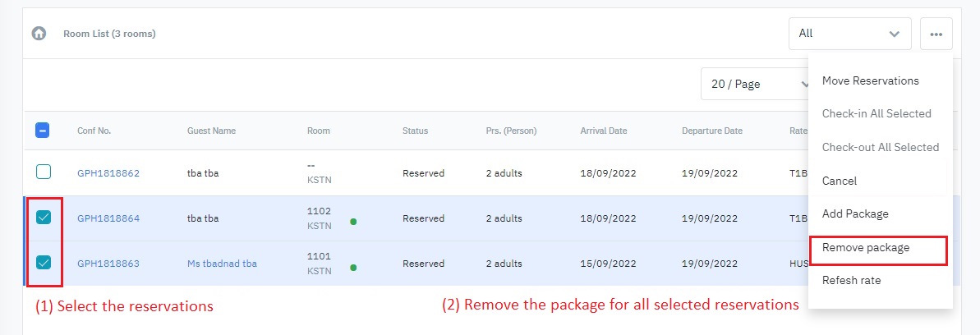Open the All filter dropdown
The image size is (980, 335).
coord(849,34)
